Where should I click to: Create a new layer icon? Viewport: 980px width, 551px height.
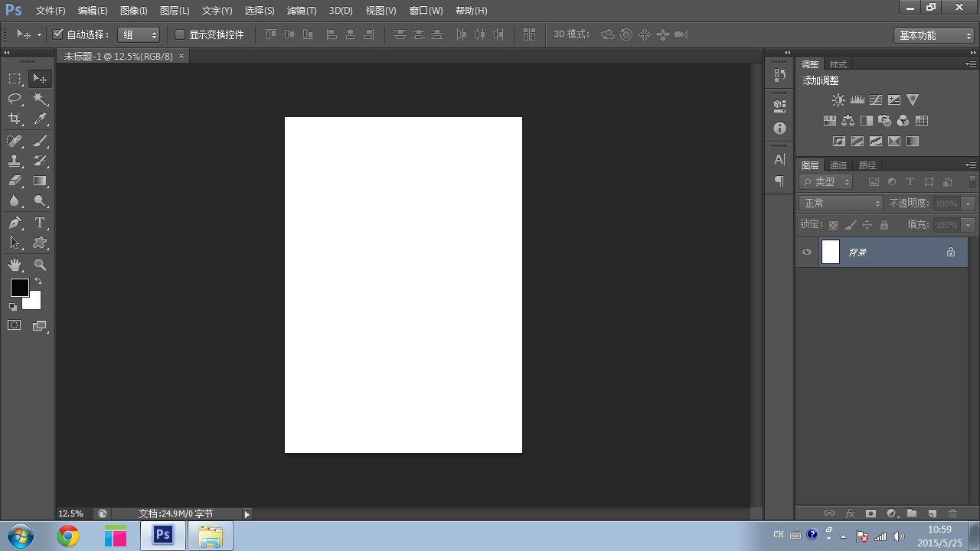click(932, 514)
